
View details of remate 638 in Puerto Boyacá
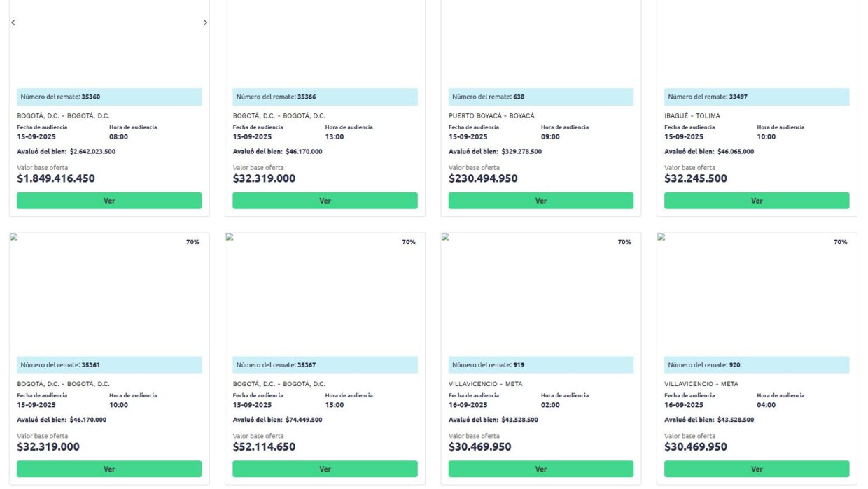click(x=541, y=201)
